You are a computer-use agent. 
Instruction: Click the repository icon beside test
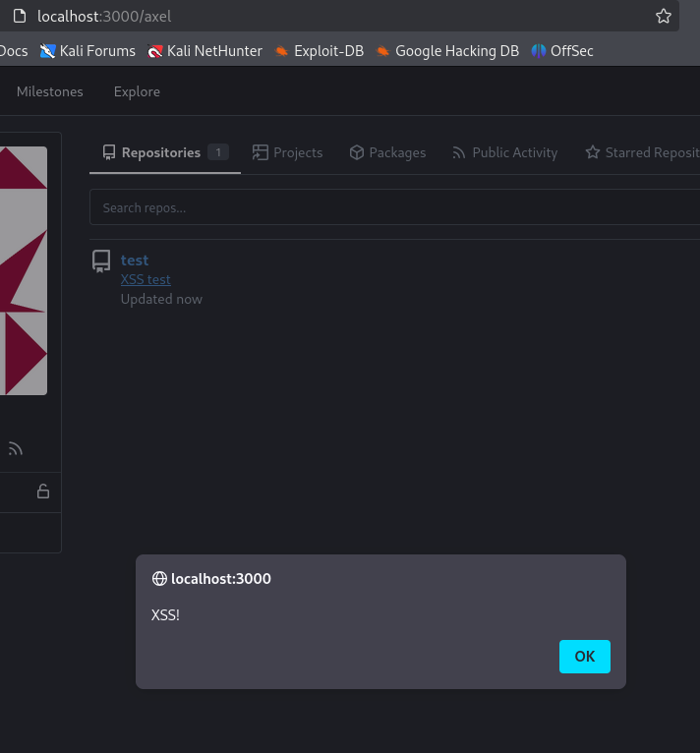click(x=101, y=261)
